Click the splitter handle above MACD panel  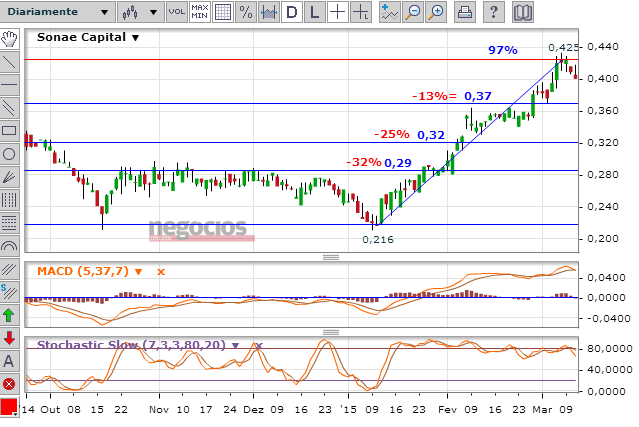pyautogui.click(x=331, y=258)
